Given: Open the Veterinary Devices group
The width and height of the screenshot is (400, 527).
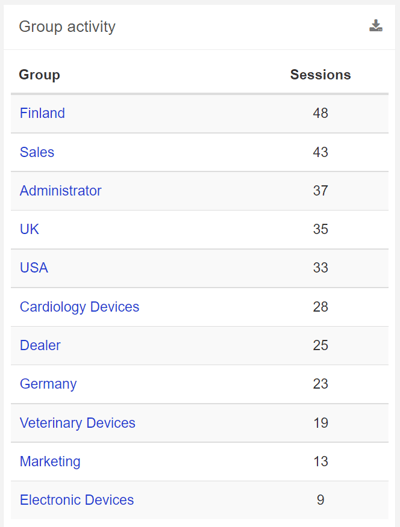Looking at the screenshot, I should pos(77,423).
